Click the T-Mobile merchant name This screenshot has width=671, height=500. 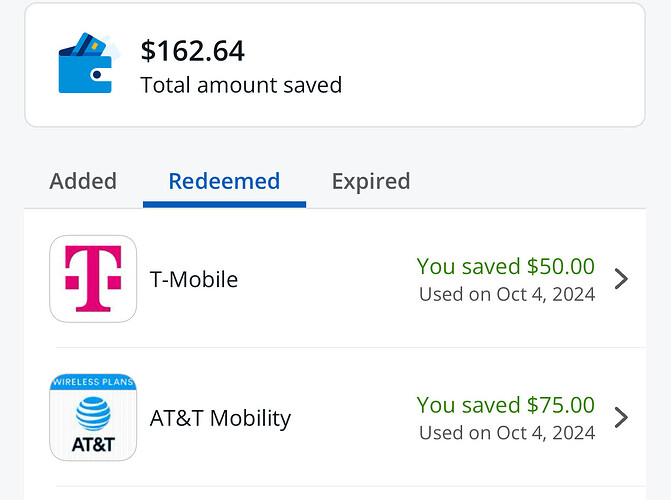[x=194, y=280]
